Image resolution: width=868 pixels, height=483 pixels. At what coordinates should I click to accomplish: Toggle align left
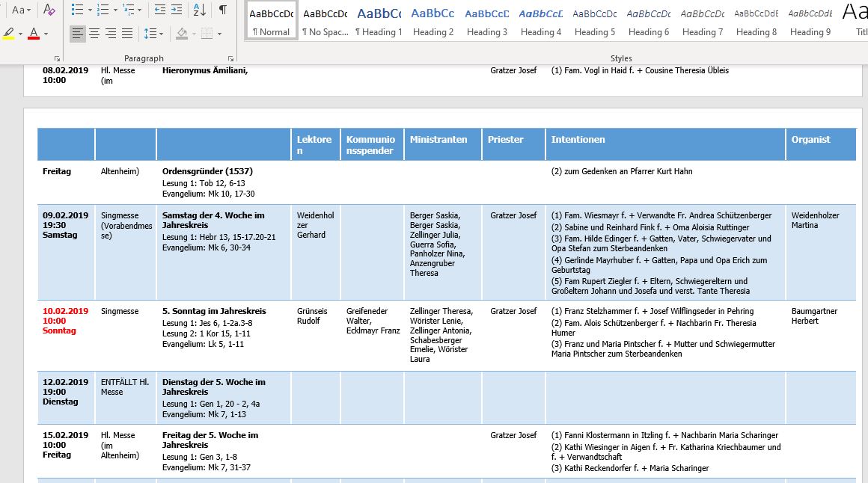[78, 34]
